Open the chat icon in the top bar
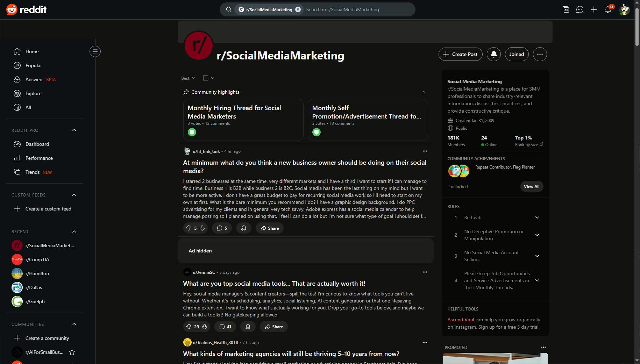 pyautogui.click(x=580, y=9)
